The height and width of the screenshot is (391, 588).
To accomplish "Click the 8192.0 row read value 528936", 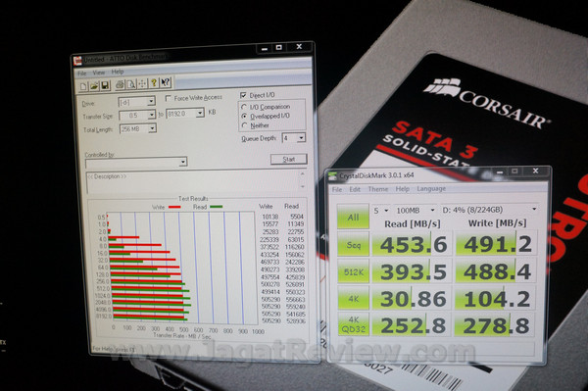I will click(x=296, y=321).
